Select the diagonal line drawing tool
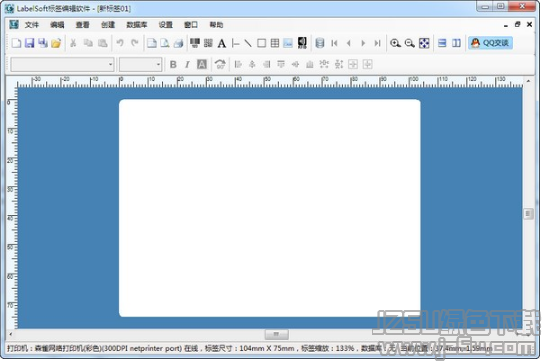The image size is (542, 361). tap(248, 43)
